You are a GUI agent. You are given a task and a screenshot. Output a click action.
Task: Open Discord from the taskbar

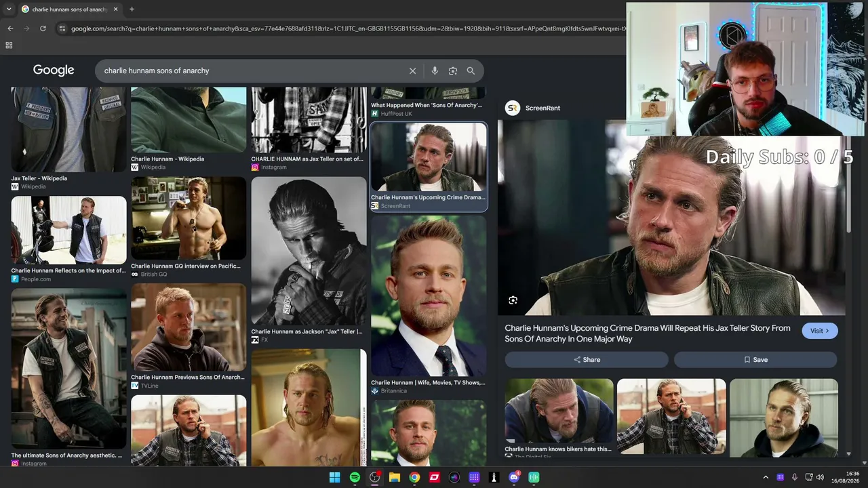[514, 477]
